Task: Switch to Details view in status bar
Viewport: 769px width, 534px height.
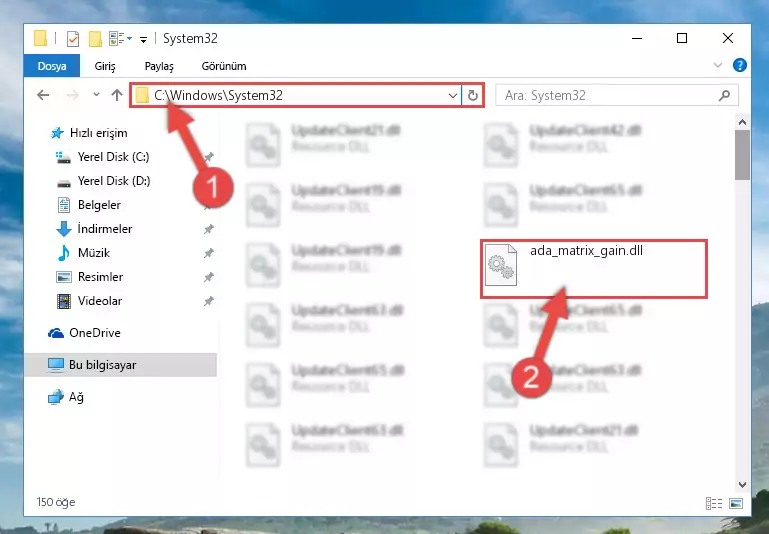Action: click(714, 503)
